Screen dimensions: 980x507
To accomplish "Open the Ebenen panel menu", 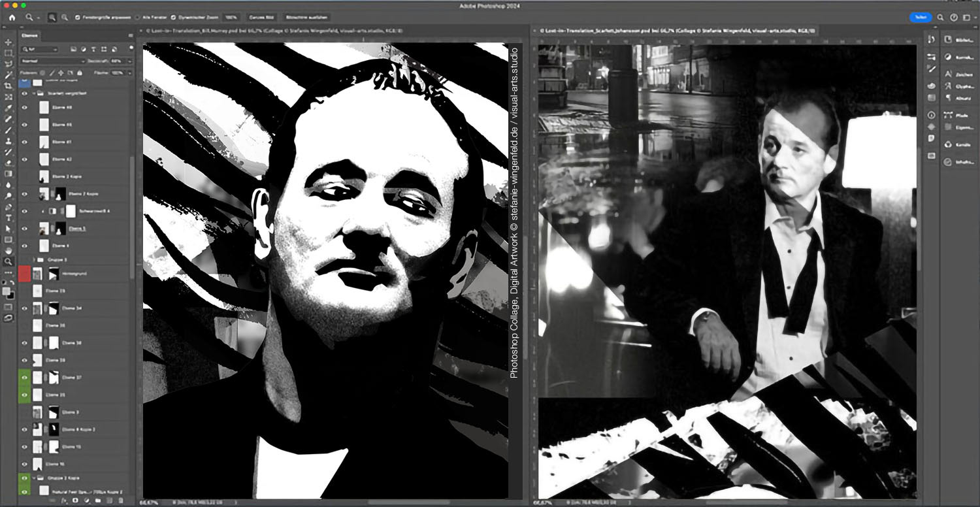I will pos(130,35).
